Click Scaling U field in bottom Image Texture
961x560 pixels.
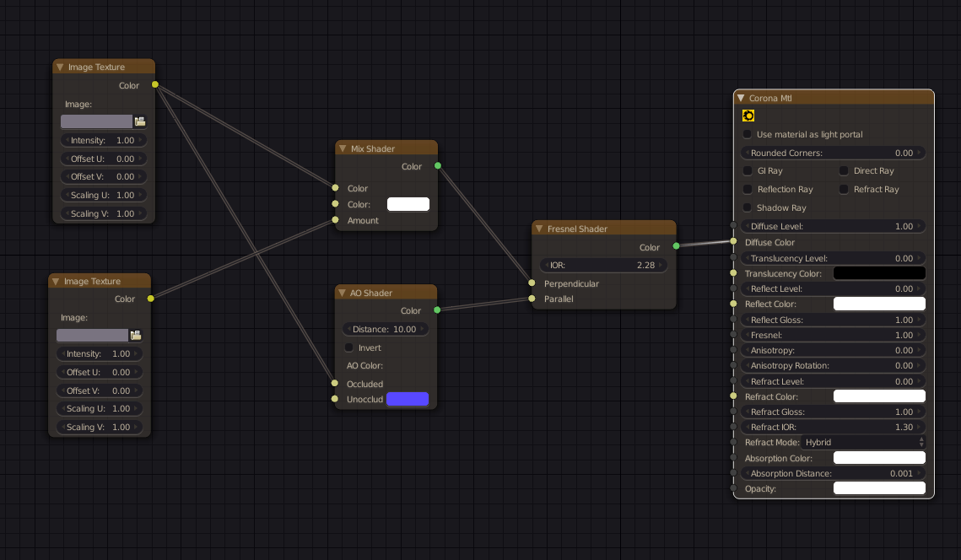click(100, 409)
